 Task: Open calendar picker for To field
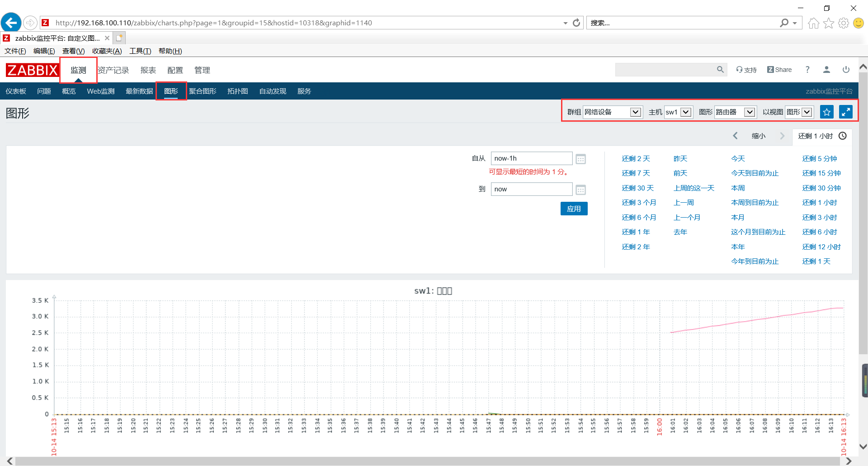click(x=581, y=190)
